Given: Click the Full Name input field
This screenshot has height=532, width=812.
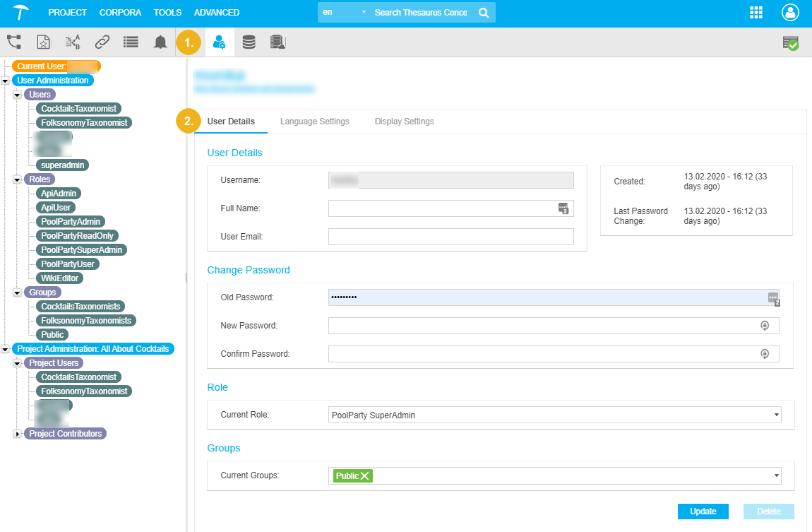Looking at the screenshot, I should click(x=451, y=208).
